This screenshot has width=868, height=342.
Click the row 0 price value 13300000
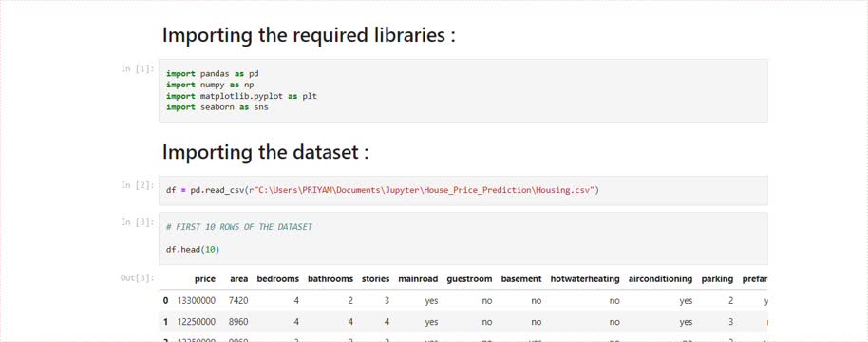click(x=196, y=300)
